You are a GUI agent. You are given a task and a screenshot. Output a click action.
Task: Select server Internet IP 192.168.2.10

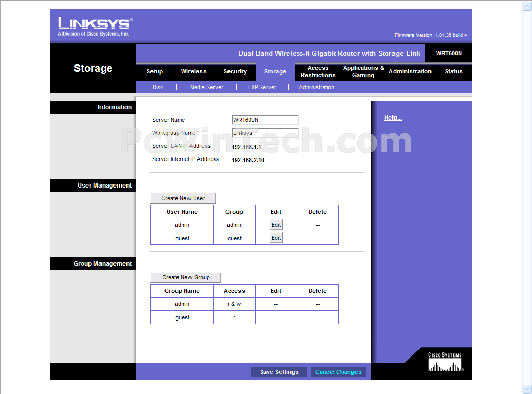point(248,160)
